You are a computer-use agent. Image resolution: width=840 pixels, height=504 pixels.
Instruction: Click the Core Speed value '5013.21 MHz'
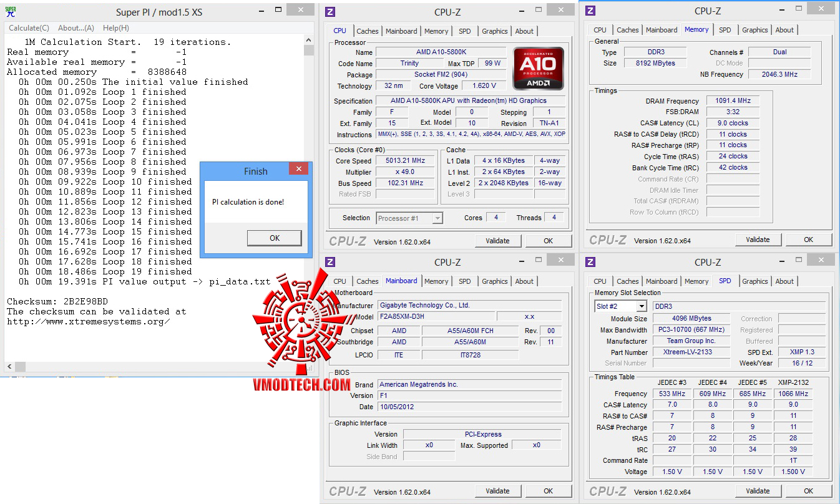tap(406, 161)
